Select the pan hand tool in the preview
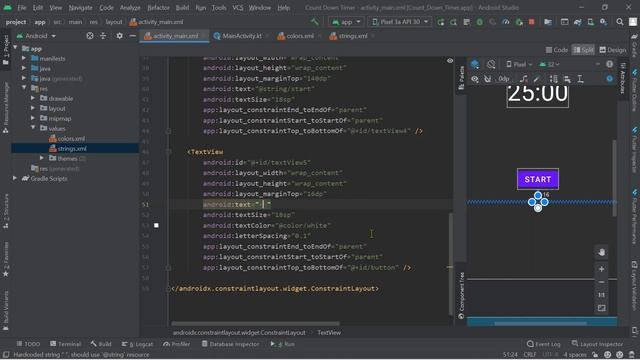 [602, 252]
